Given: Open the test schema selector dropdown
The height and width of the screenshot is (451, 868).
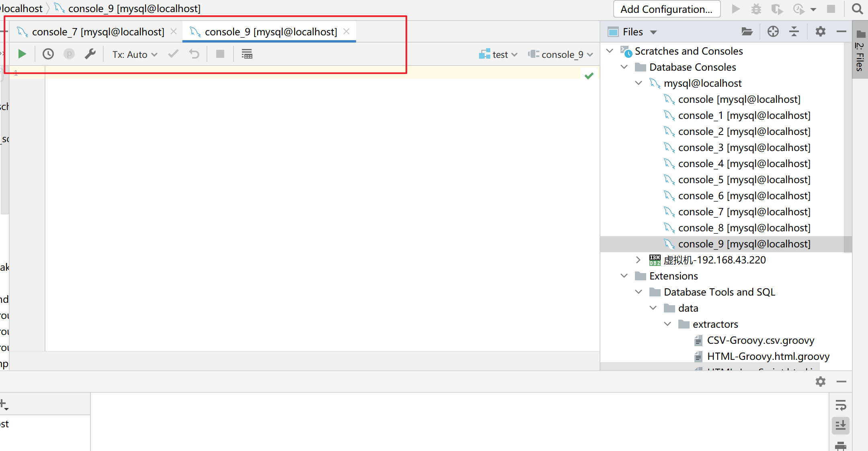Looking at the screenshot, I should (x=498, y=55).
